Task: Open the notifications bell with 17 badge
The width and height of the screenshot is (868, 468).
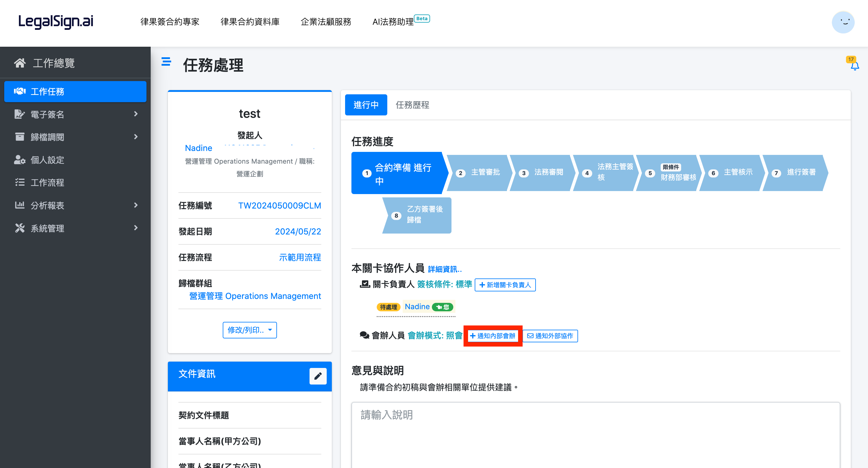Action: [x=854, y=64]
